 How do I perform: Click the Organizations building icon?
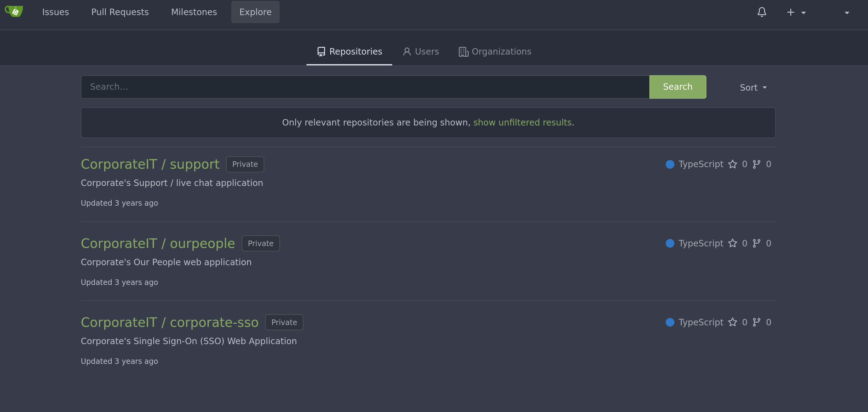[463, 52]
